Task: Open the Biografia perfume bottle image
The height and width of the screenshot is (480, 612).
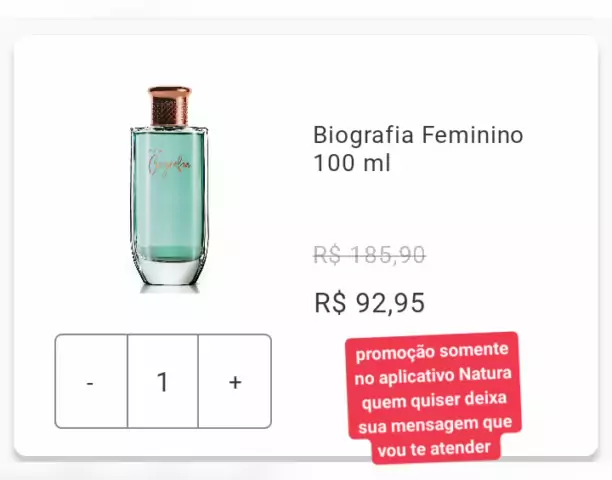Action: [169, 187]
